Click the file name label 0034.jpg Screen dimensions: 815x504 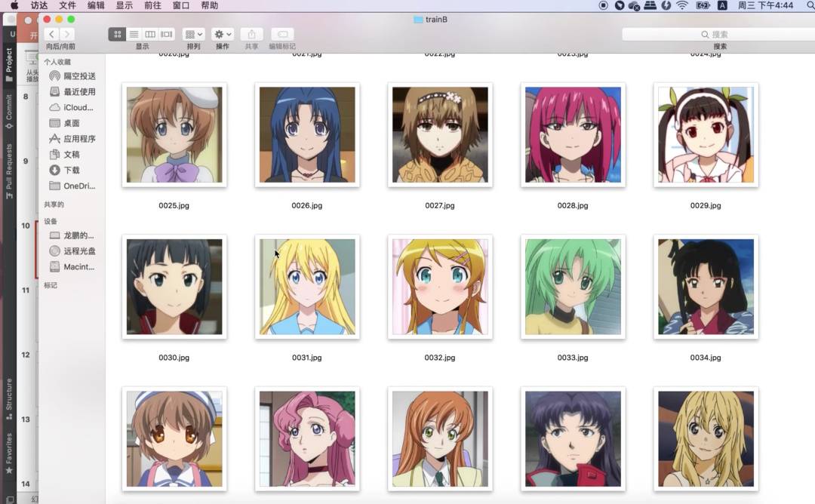tap(706, 358)
